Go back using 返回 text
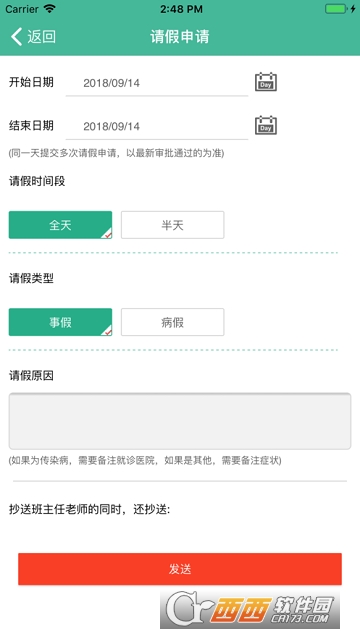The width and height of the screenshot is (360, 639). 42,37
